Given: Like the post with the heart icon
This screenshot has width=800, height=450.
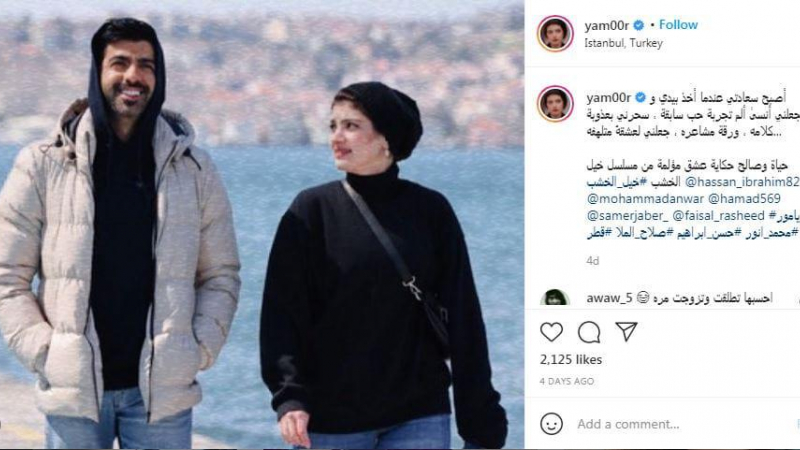Looking at the screenshot, I should (x=552, y=332).
